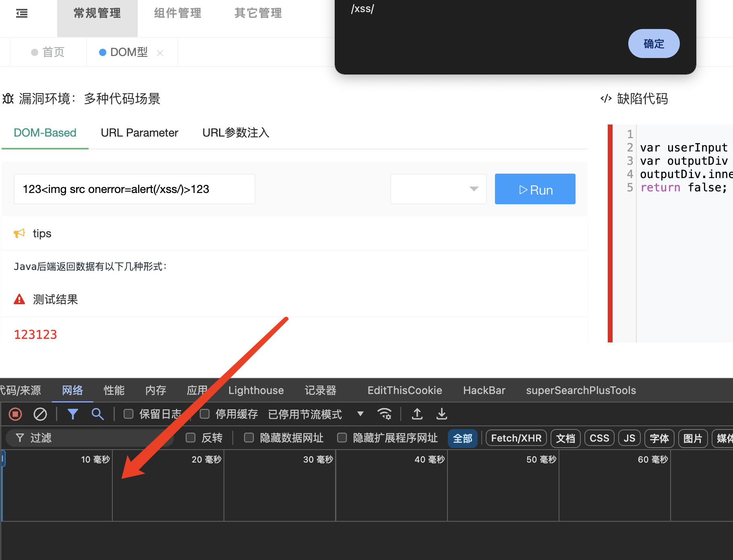This screenshot has width=733, height=560.
Task: Filter requests by 文档
Action: (x=565, y=438)
